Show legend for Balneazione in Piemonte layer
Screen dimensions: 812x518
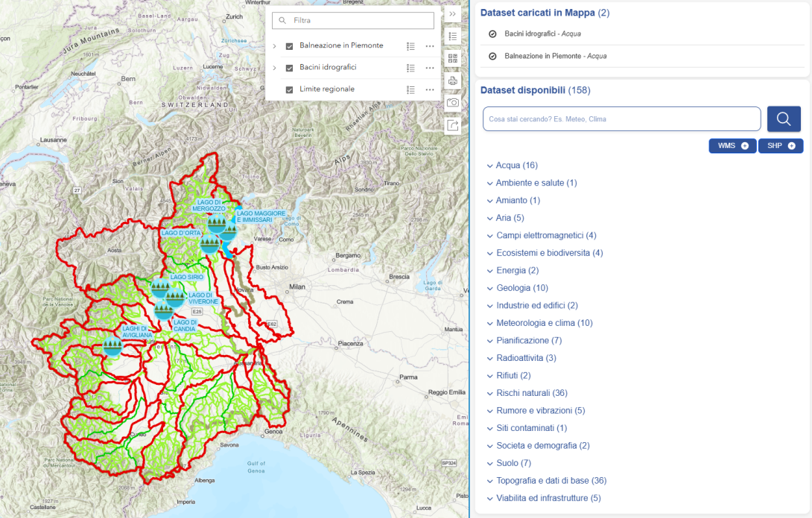click(x=410, y=46)
